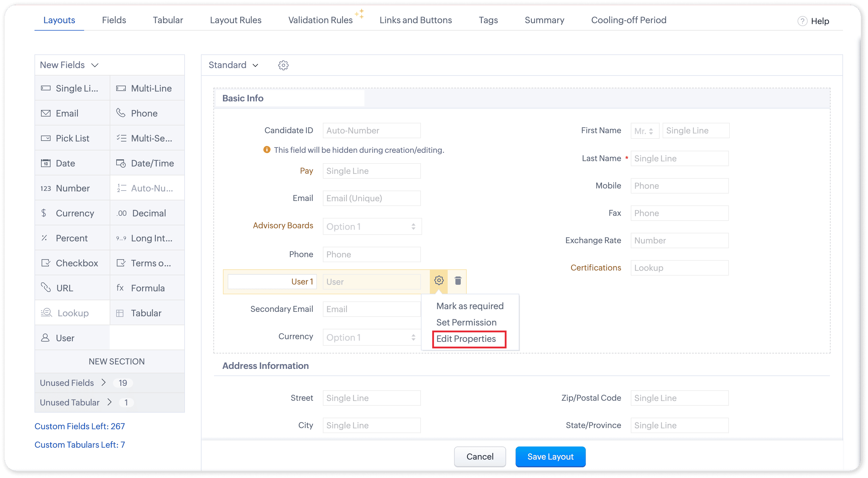Select the Formula field type
The image size is (868, 478).
147,288
